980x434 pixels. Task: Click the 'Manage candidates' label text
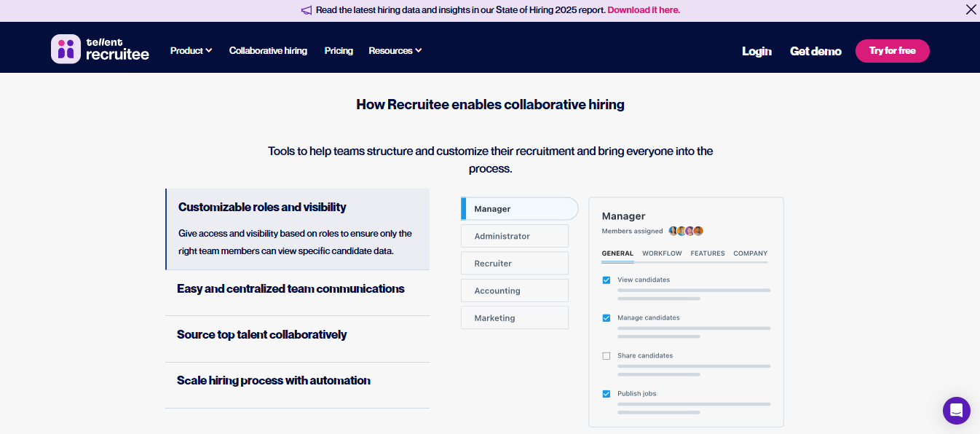(649, 317)
